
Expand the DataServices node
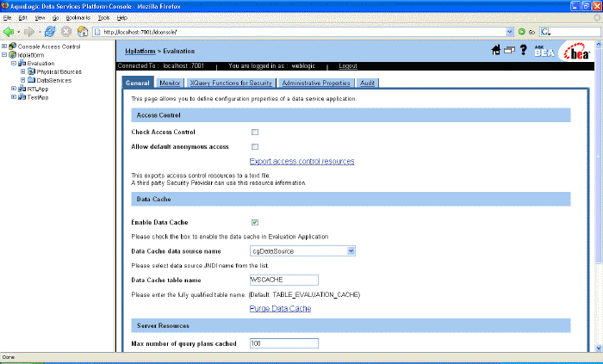(x=22, y=80)
